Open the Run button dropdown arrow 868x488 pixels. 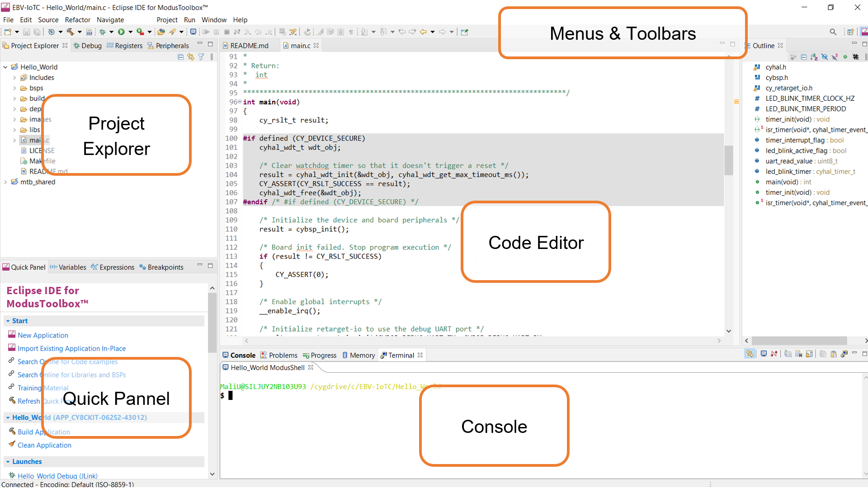pyautogui.click(x=130, y=32)
